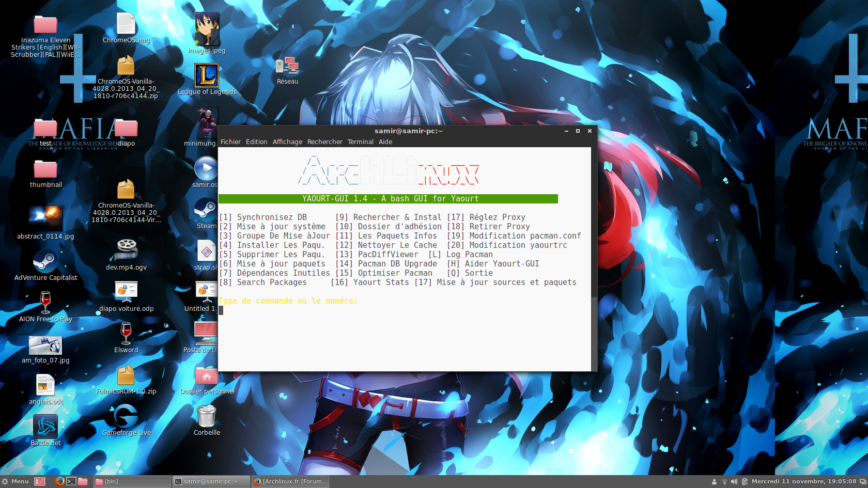Screen dimensions: 868x488
Task: Open the user account tray icon
Action: [715, 481]
